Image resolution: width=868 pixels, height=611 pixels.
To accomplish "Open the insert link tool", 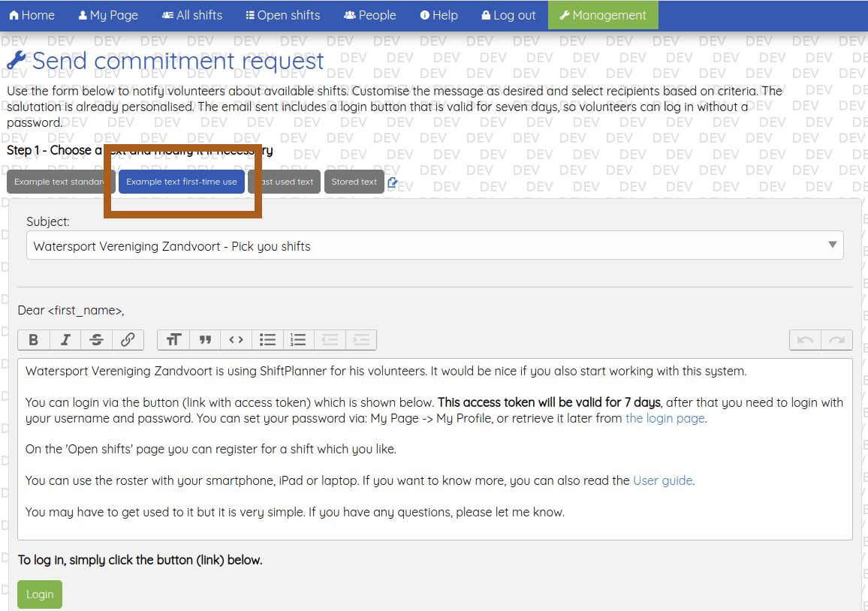I will pos(128,339).
